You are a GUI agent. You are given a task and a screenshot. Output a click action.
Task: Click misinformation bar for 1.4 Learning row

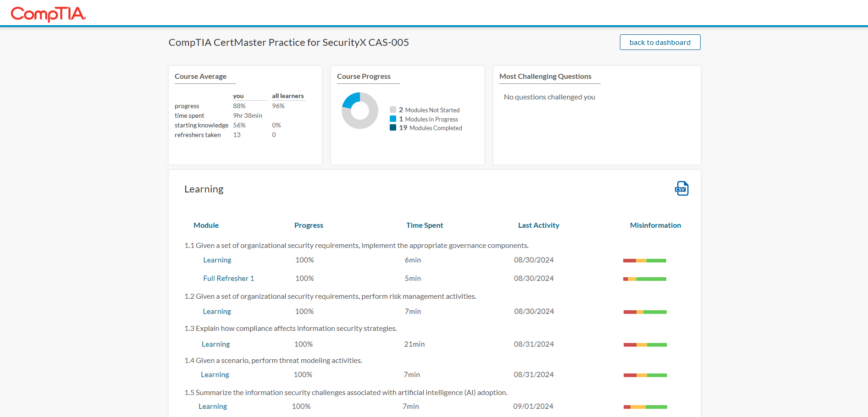click(x=645, y=375)
